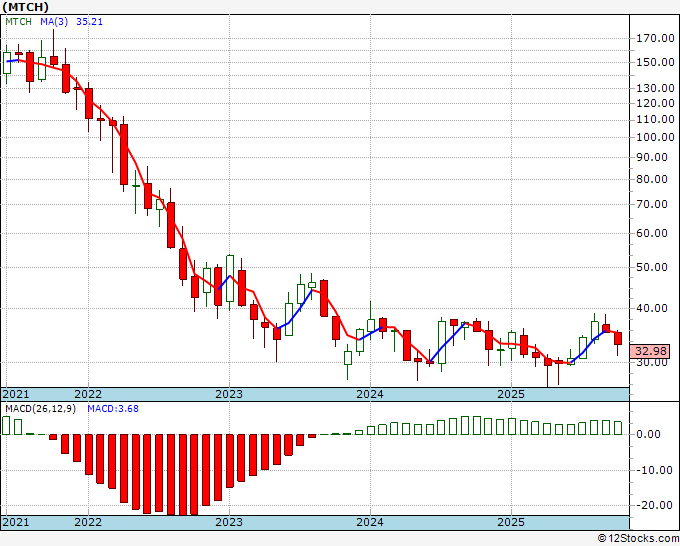
Task: Click 2021 on the MACD timeline
Action: tap(16, 522)
